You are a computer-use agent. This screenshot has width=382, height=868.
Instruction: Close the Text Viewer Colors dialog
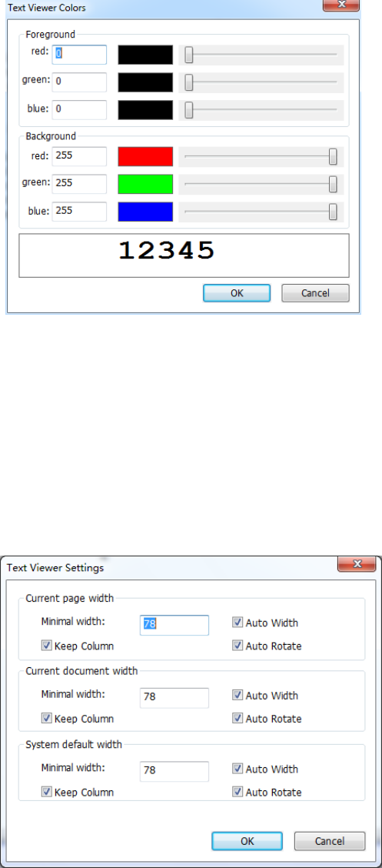point(341,5)
